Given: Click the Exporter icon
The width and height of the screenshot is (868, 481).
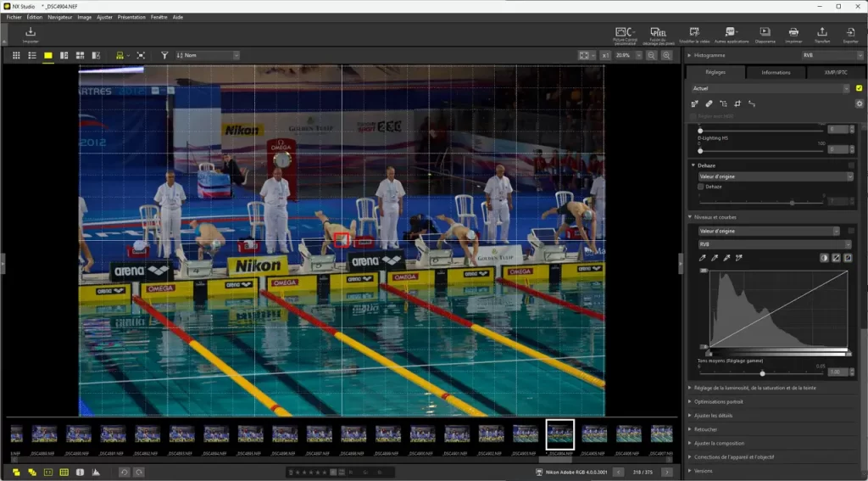Looking at the screenshot, I should coord(850,33).
